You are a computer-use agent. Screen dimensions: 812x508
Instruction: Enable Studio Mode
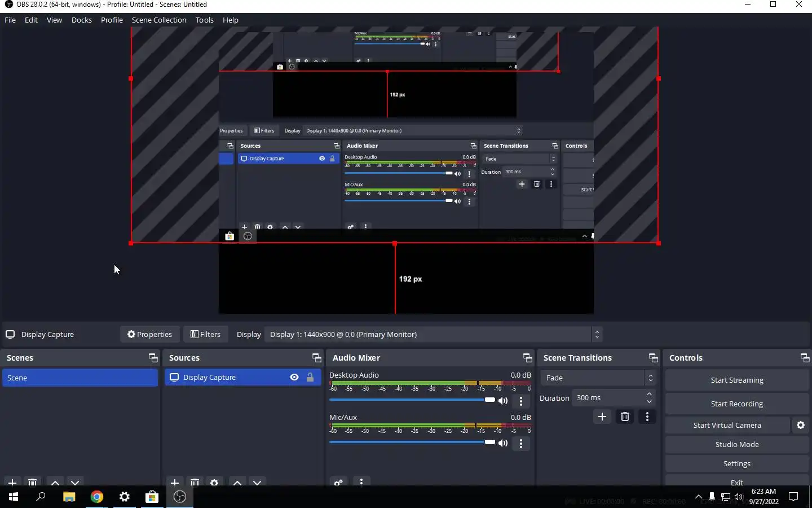[x=737, y=444]
